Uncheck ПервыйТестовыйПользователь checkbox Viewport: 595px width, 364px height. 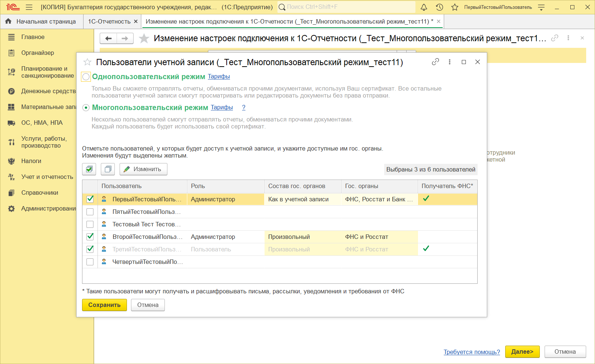[x=90, y=199]
